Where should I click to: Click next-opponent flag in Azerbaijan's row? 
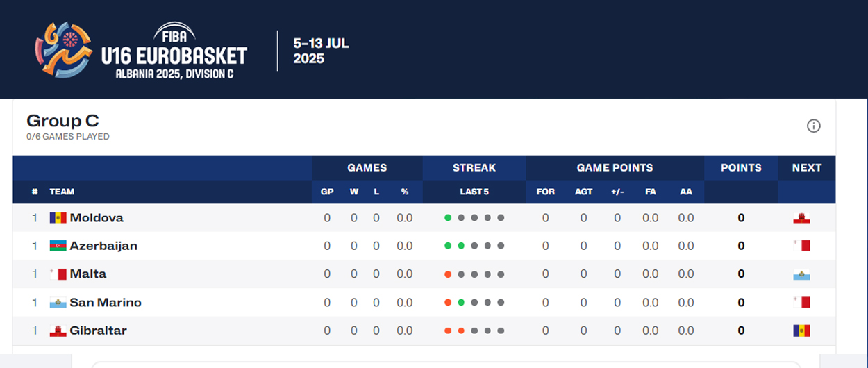[x=801, y=246]
